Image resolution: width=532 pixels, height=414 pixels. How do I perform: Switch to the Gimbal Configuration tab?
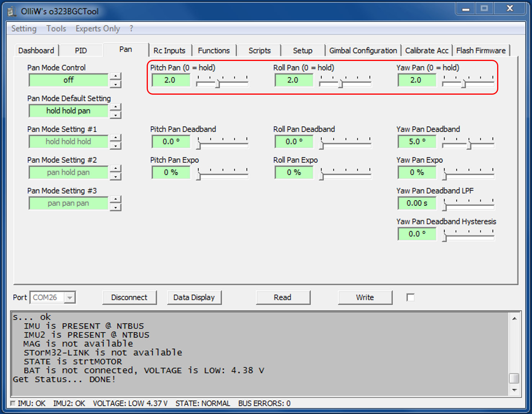coord(363,51)
